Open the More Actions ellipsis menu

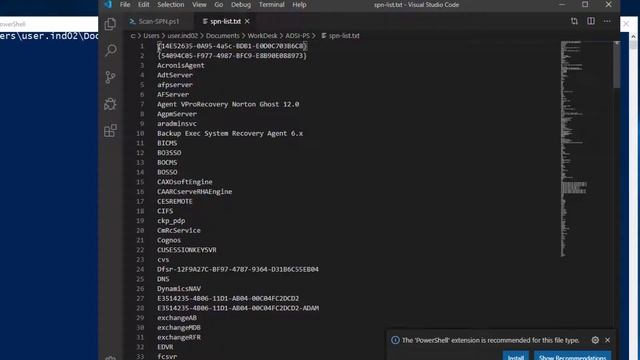(x=607, y=21)
